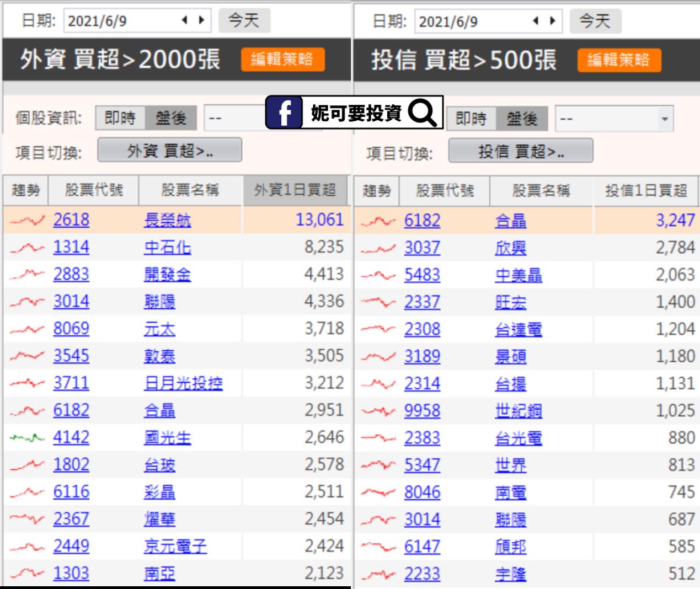Click the value 13,061 cell
This screenshot has height=589, width=700.
point(319,219)
